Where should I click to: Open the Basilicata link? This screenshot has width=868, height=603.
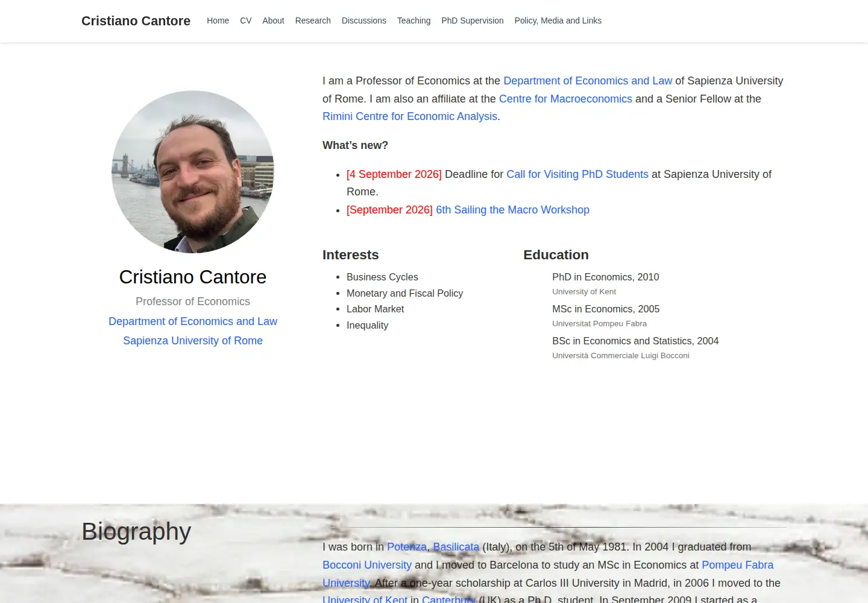[x=456, y=547]
